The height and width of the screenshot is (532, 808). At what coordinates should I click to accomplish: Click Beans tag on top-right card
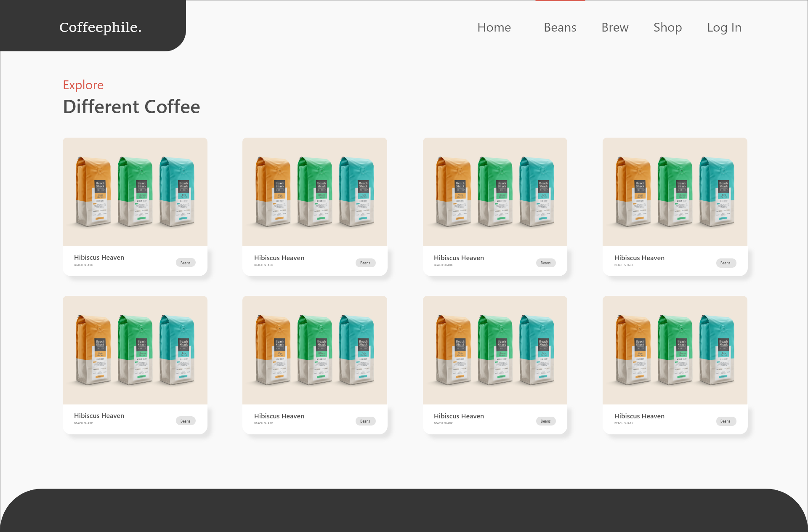coord(726,263)
